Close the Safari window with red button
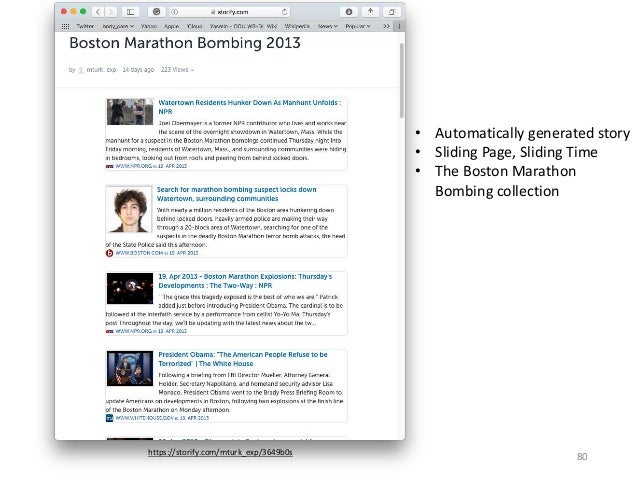Image resolution: width=638 pixels, height=479 pixels. pos(64,11)
